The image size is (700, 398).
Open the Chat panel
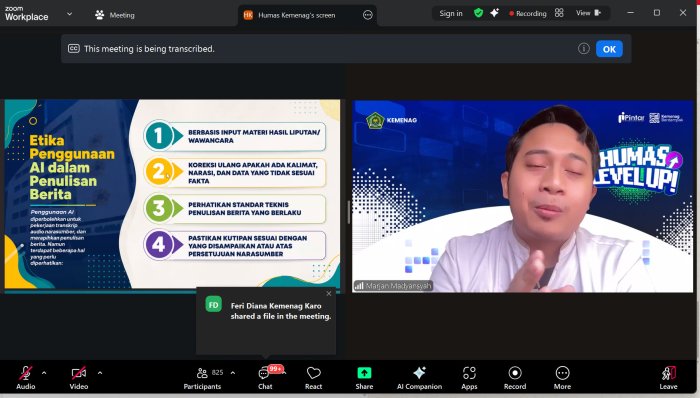tap(265, 378)
